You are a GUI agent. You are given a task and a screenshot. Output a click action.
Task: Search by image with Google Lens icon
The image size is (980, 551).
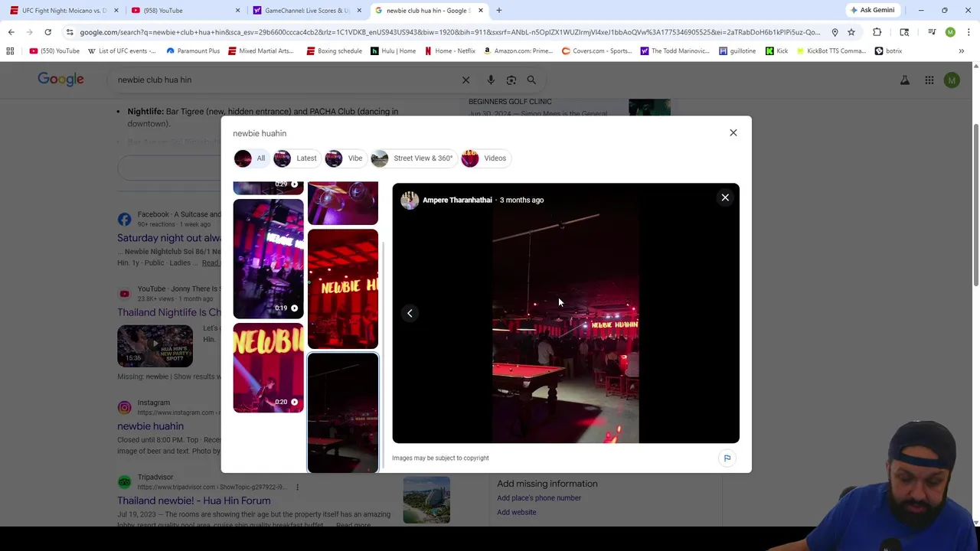coord(511,80)
